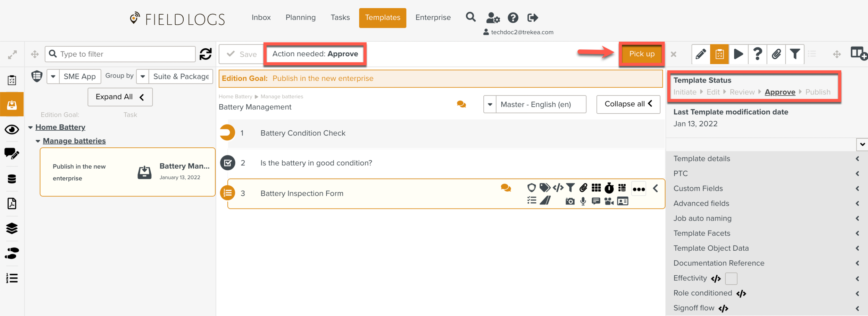This screenshot has height=316, width=868.
Task: Click the play arrow icon in toolbar
Action: point(738,54)
